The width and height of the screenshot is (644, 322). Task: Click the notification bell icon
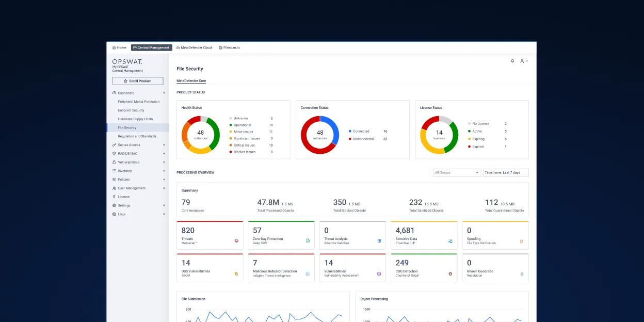(x=512, y=61)
